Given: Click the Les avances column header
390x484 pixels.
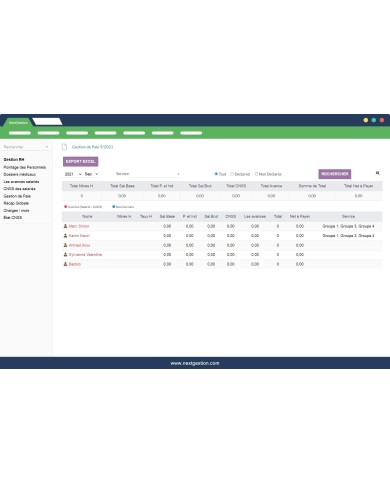Looking at the screenshot, I should click(255, 216).
